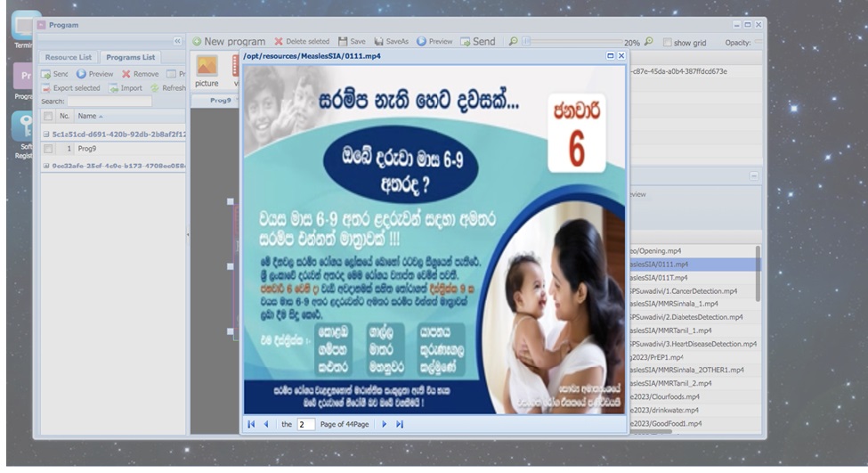The width and height of the screenshot is (868, 473).
Task: Collapse the 5c1a51cd group row
Action: 45,134
